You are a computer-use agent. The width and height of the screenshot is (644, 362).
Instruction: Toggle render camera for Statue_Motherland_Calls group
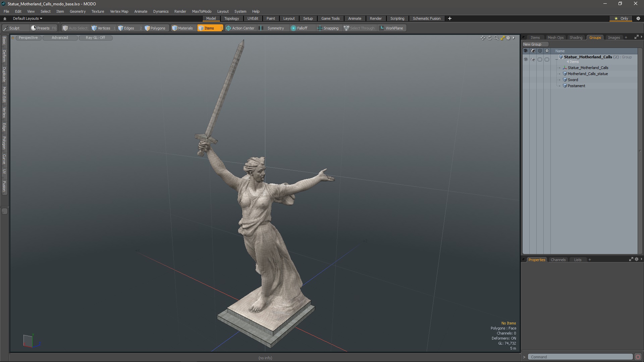(533, 59)
